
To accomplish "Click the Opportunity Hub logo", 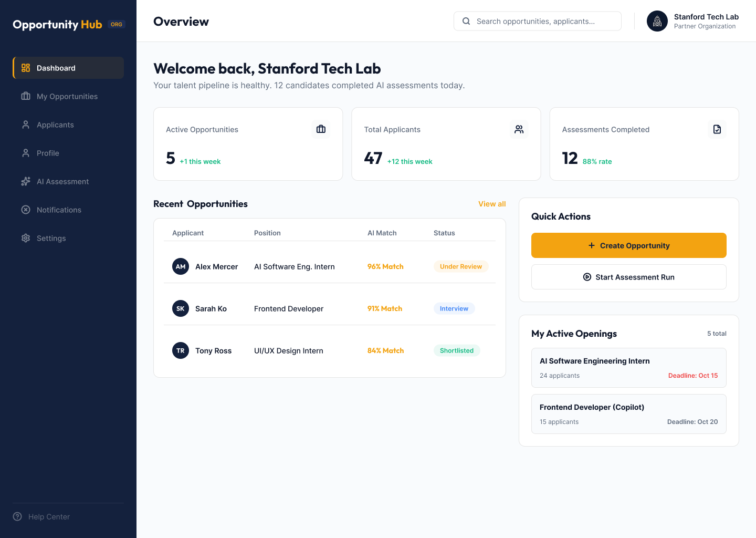I will click(57, 25).
